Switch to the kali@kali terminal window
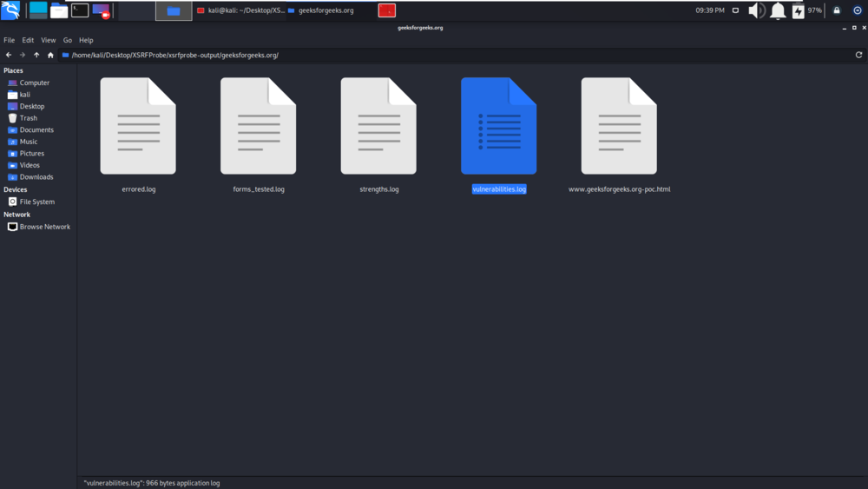 tap(240, 10)
